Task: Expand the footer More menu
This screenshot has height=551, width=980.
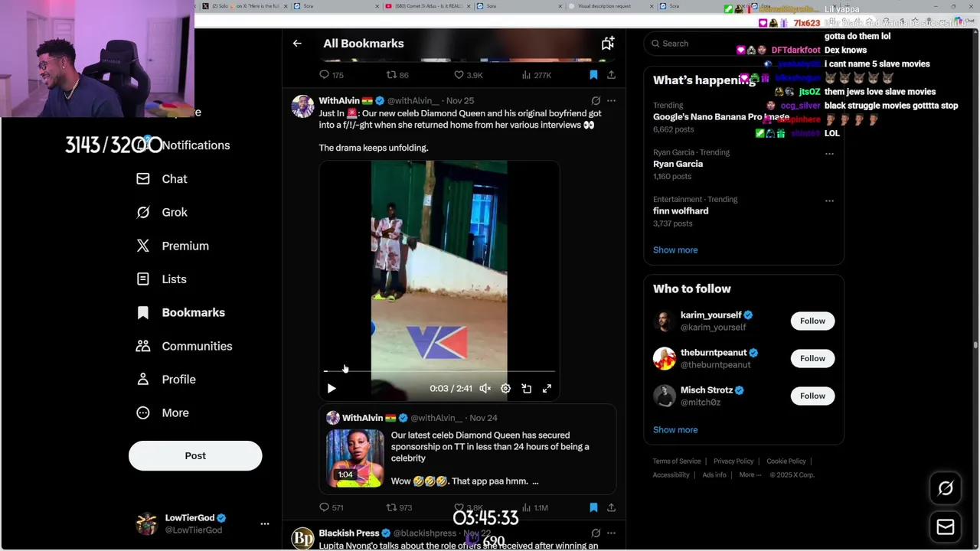Action: (x=750, y=475)
